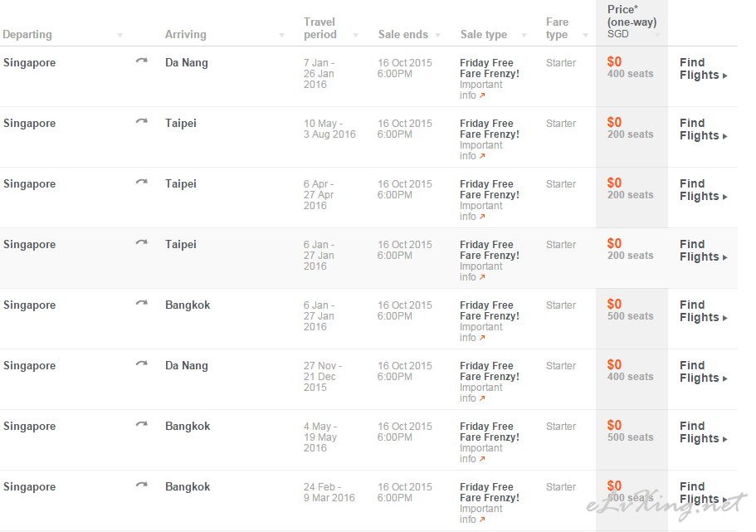756x532 pixels.
Task: Click route arrow icon for Taipei 10 May row
Action: tap(141, 121)
